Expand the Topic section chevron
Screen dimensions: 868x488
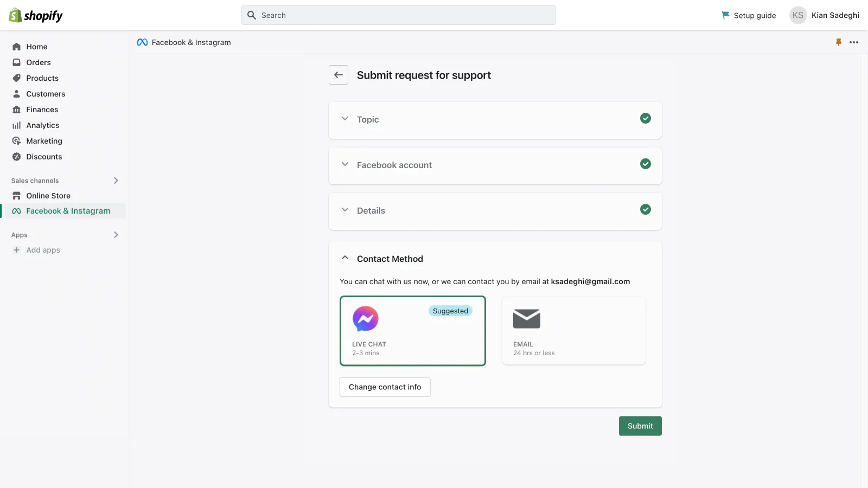(x=345, y=118)
